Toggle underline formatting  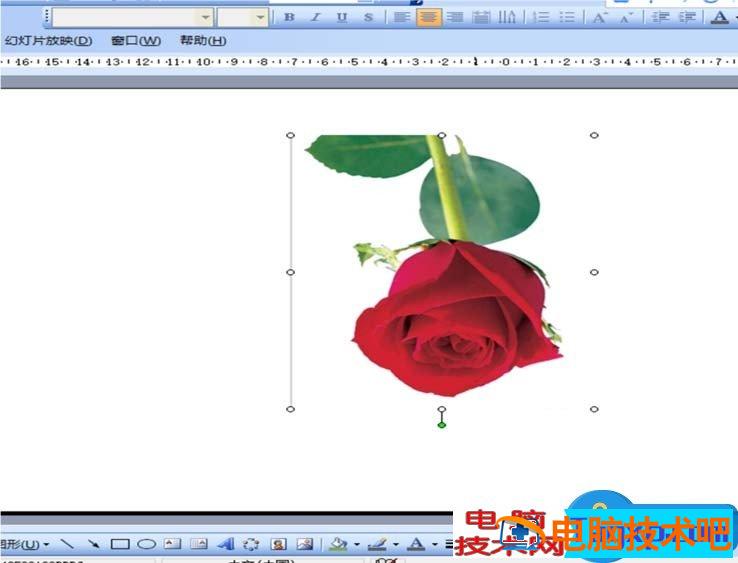tap(342, 17)
